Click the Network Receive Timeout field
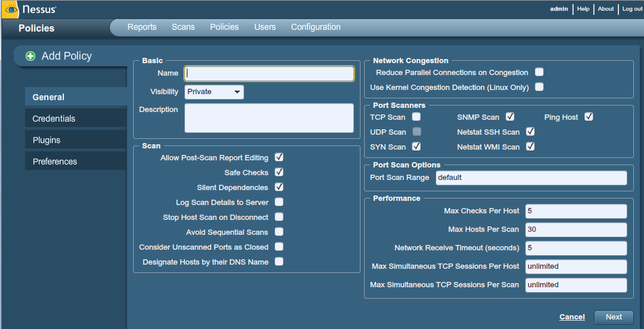 (576, 248)
